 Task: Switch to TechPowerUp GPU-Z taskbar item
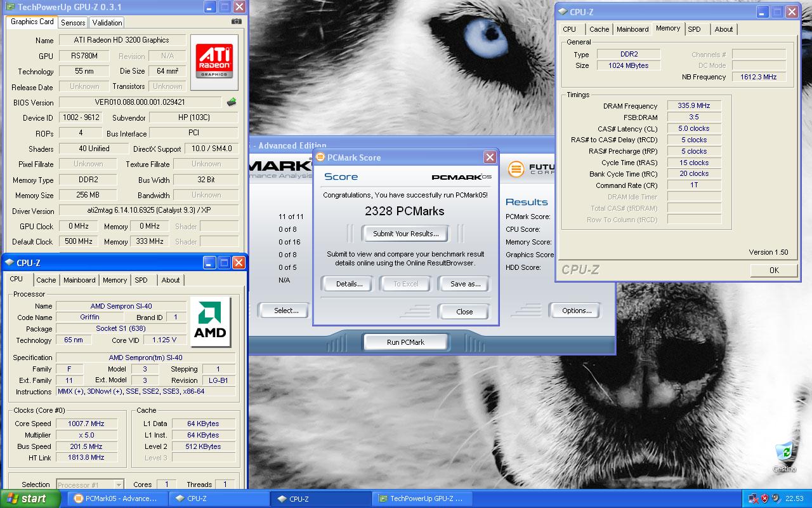pos(422,498)
